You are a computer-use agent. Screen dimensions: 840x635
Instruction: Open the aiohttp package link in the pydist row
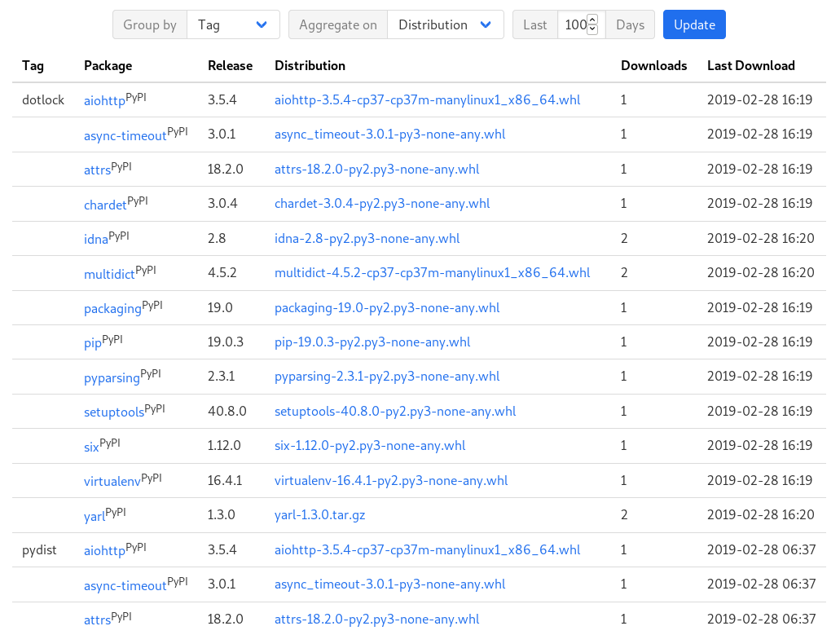click(104, 550)
